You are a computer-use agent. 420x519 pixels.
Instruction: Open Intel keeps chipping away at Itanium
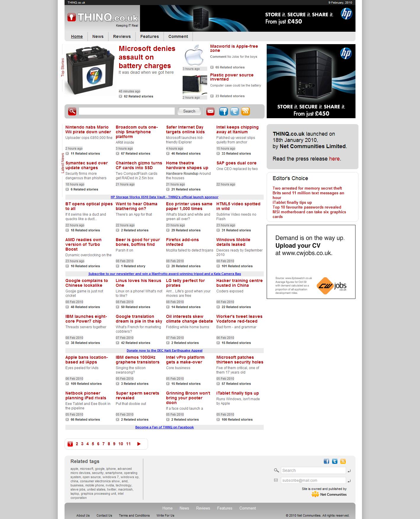point(237,129)
